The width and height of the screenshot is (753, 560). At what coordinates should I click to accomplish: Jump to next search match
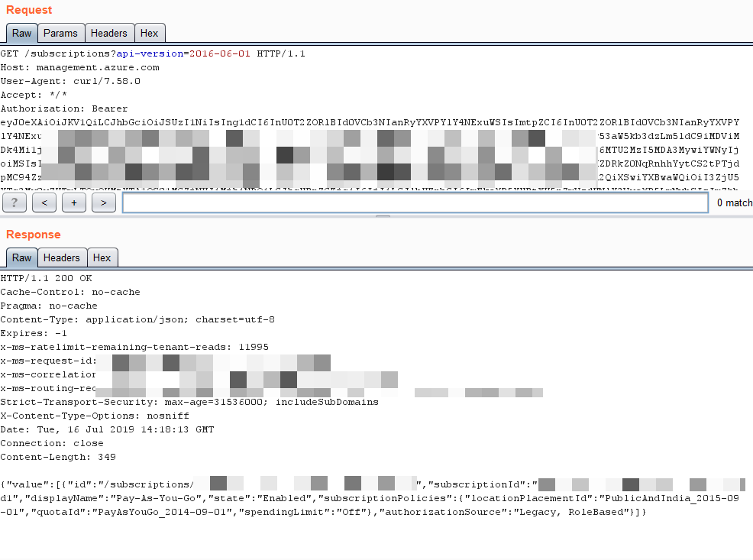[103, 202]
